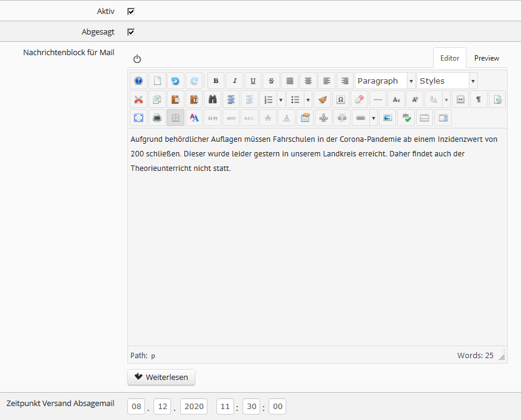Image resolution: width=521 pixels, height=420 pixels.
Task: Open the editor Help icon
Action: tap(138, 81)
